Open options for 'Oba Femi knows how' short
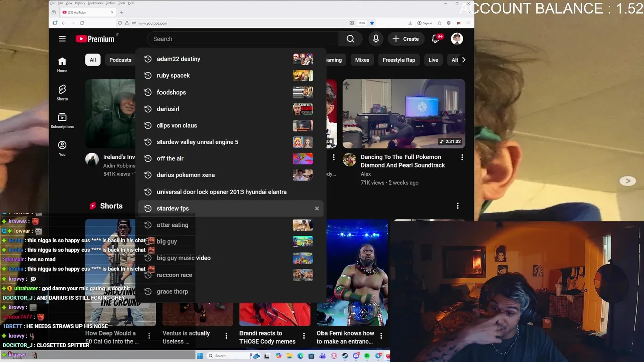Screen dimensions: 644x362 [x=381, y=335]
